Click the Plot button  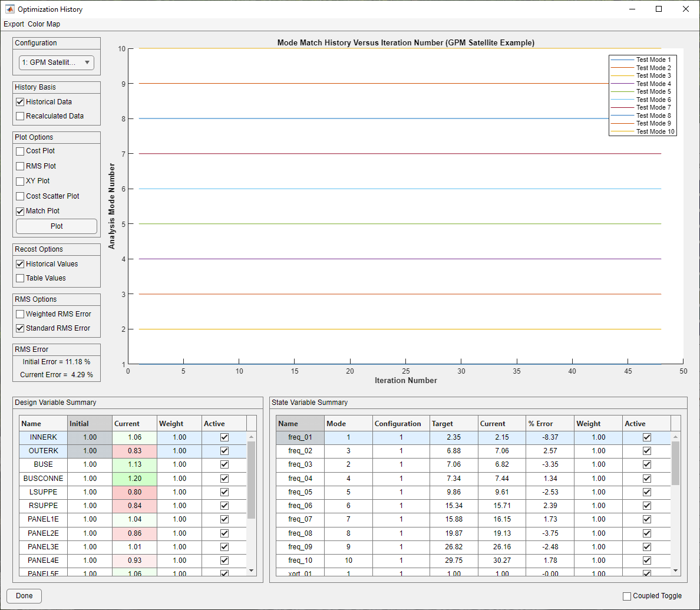[57, 226]
